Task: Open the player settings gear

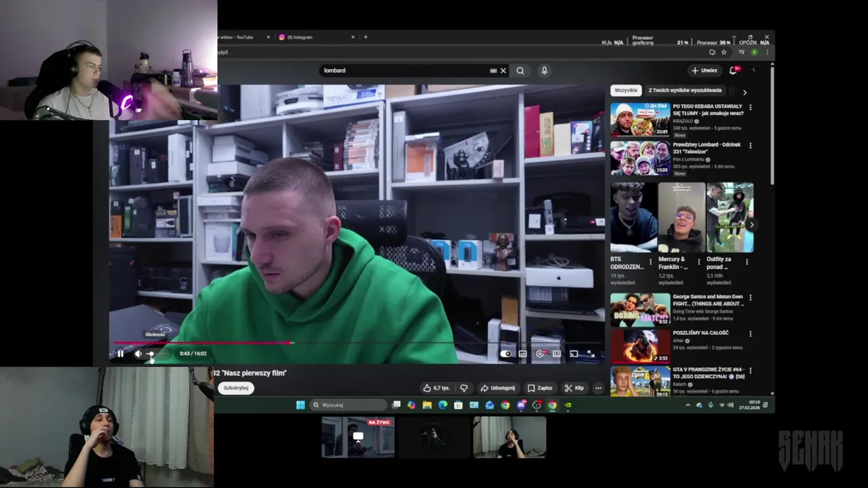Action: coord(540,353)
